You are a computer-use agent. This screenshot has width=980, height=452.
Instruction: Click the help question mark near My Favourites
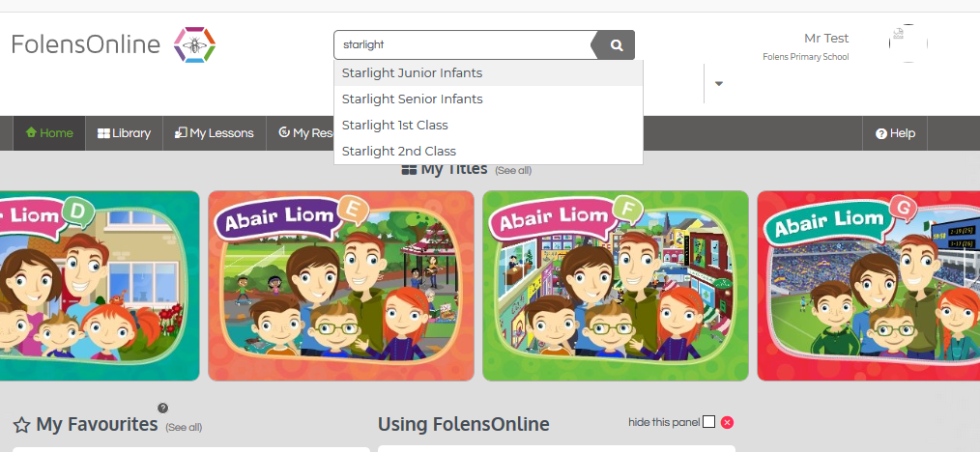(x=162, y=408)
